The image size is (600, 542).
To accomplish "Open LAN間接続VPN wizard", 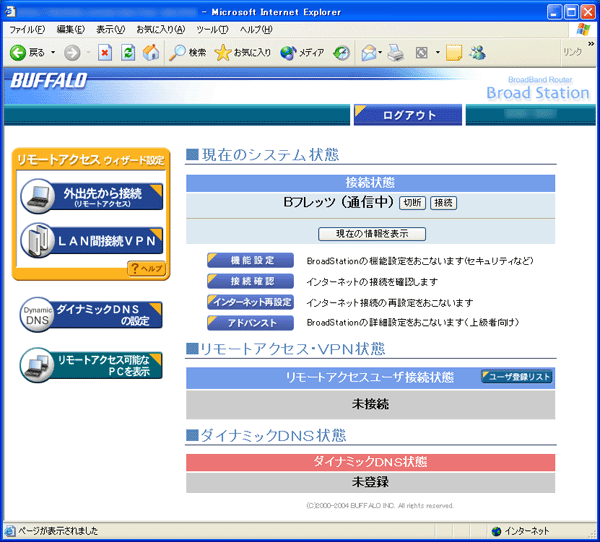I will click(92, 241).
